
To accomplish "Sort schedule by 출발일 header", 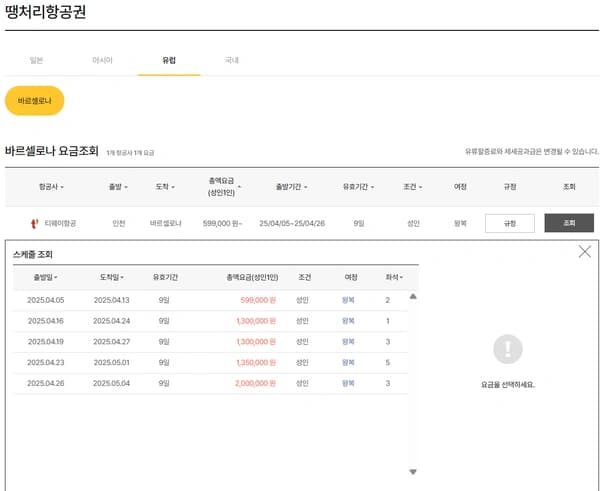I will click(x=45, y=277).
